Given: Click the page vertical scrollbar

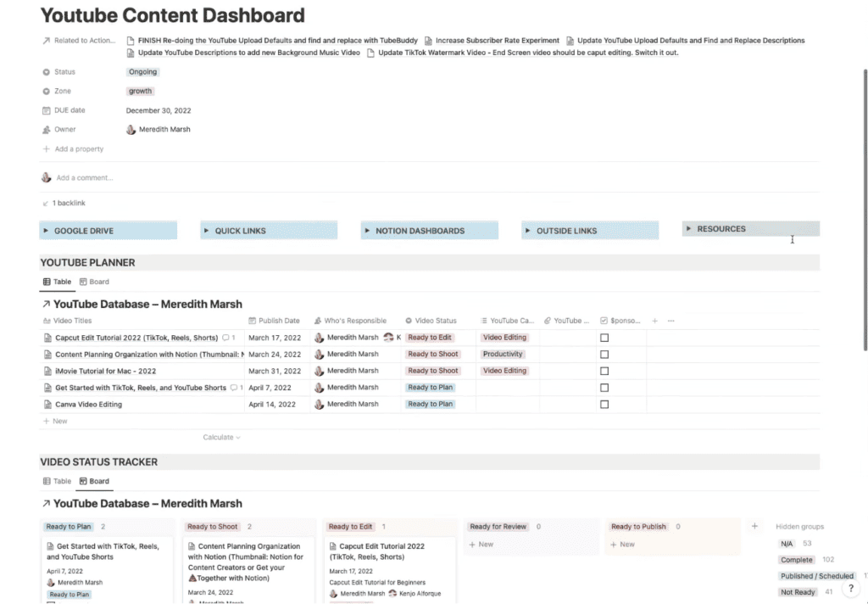Looking at the screenshot, I should click(865, 210).
